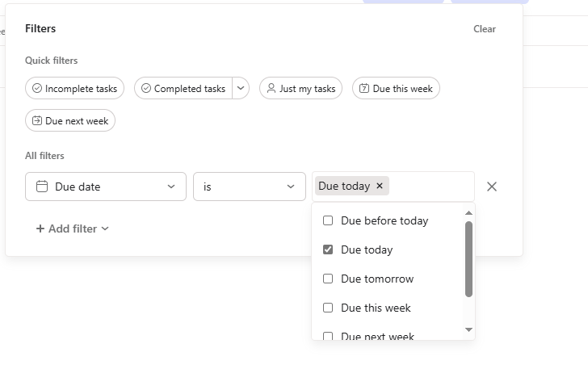588x369 pixels.
Task: Click the plus icon beside Add filter
Action: [40, 229]
